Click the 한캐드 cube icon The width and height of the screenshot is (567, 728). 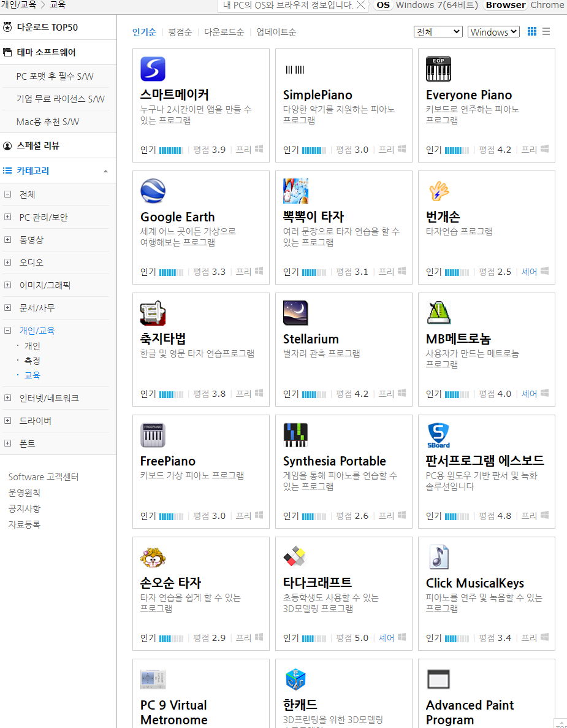pos(295,680)
